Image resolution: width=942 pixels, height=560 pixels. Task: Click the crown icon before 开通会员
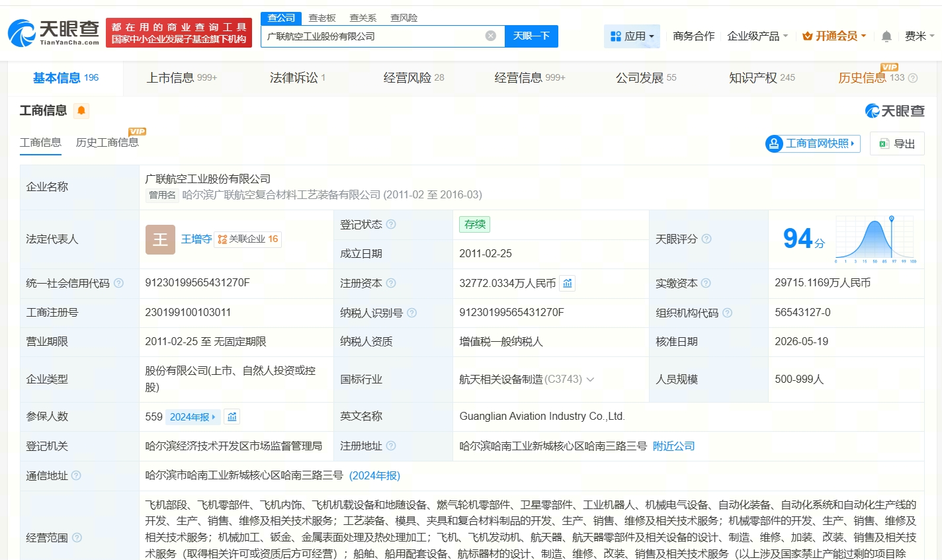point(807,36)
